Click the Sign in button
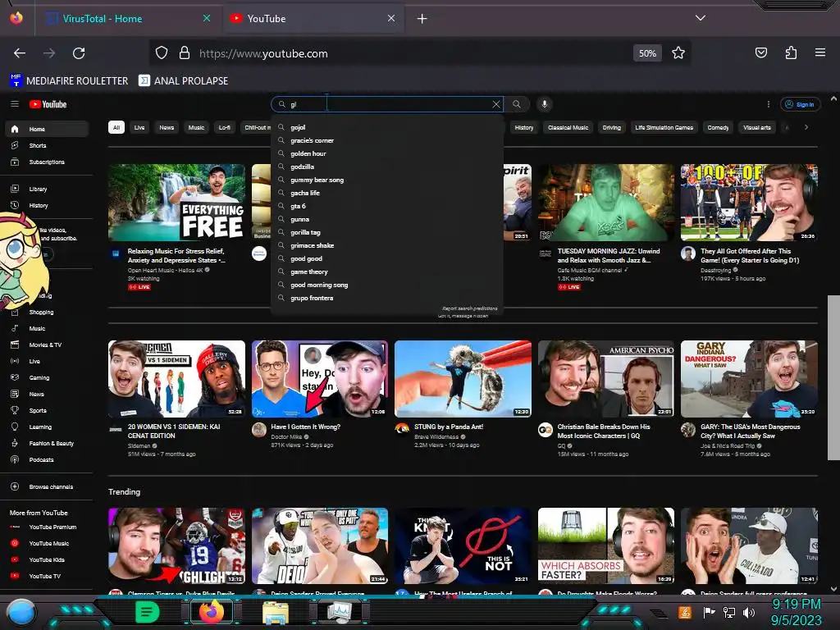Viewport: 840px width, 630px height. click(800, 104)
